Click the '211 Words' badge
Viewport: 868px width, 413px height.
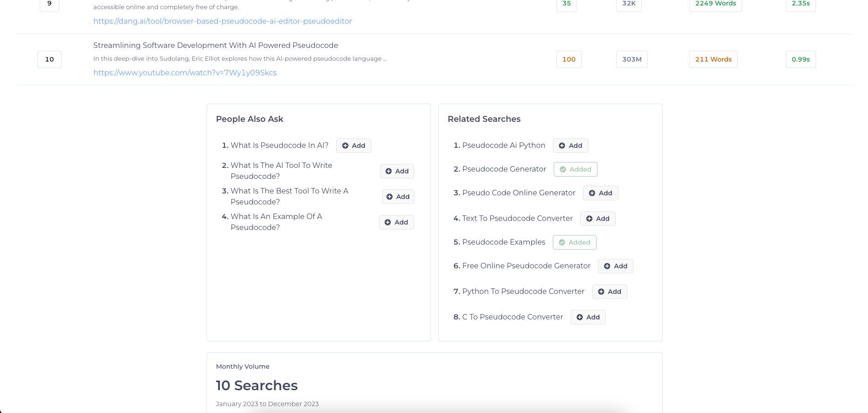tap(713, 59)
